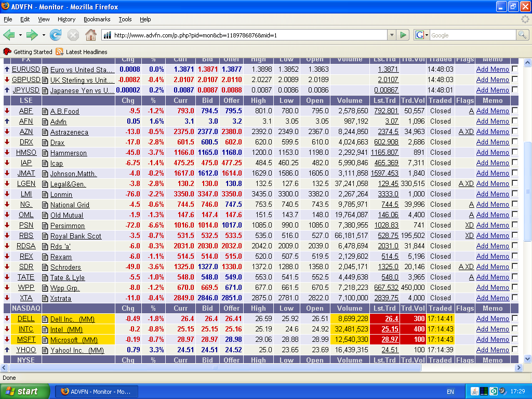
Task: Click the Latest Headlines feed icon
Action: (x=60, y=52)
